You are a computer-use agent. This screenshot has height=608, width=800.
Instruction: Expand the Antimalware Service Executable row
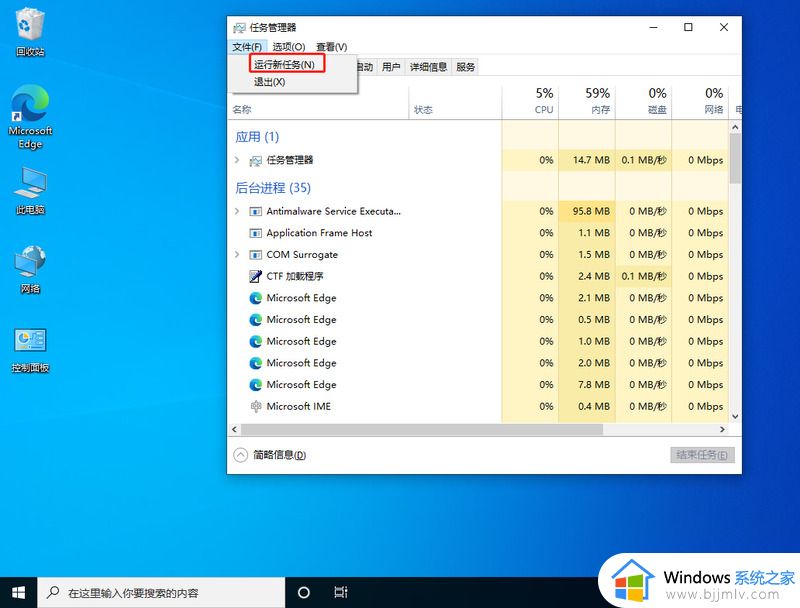[x=237, y=211]
